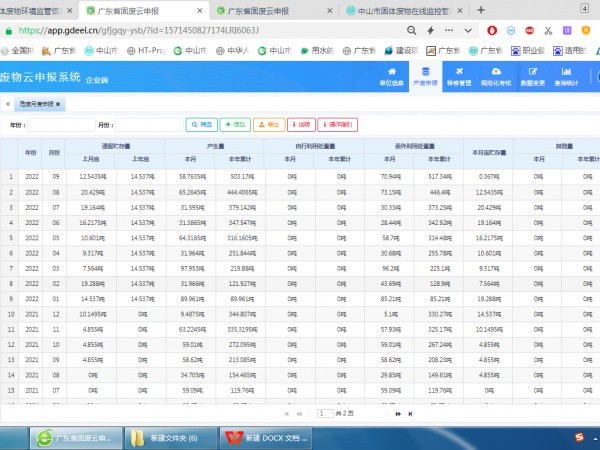The height and width of the screenshot is (450, 600).
Task: Click the red O extension icon
Action: coord(492,30)
